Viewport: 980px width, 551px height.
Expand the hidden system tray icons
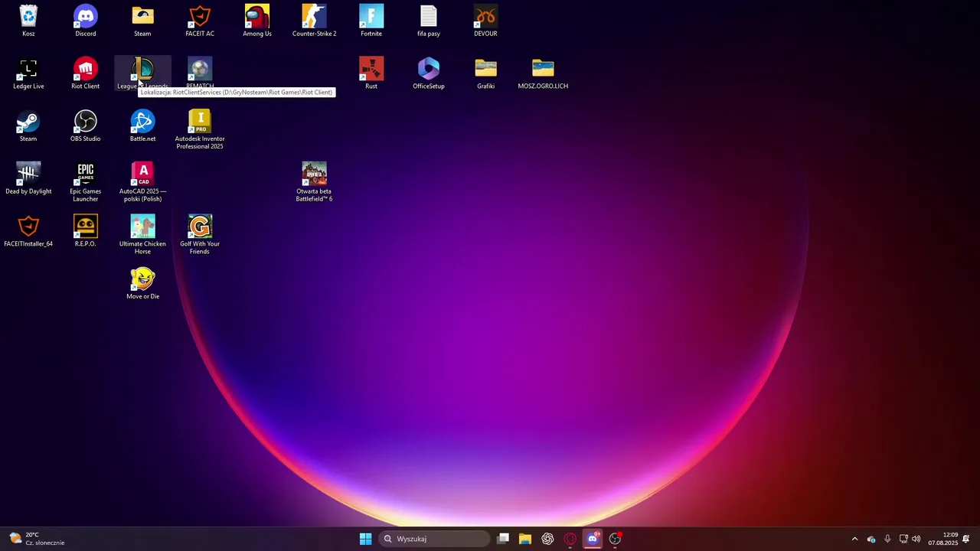(854, 539)
